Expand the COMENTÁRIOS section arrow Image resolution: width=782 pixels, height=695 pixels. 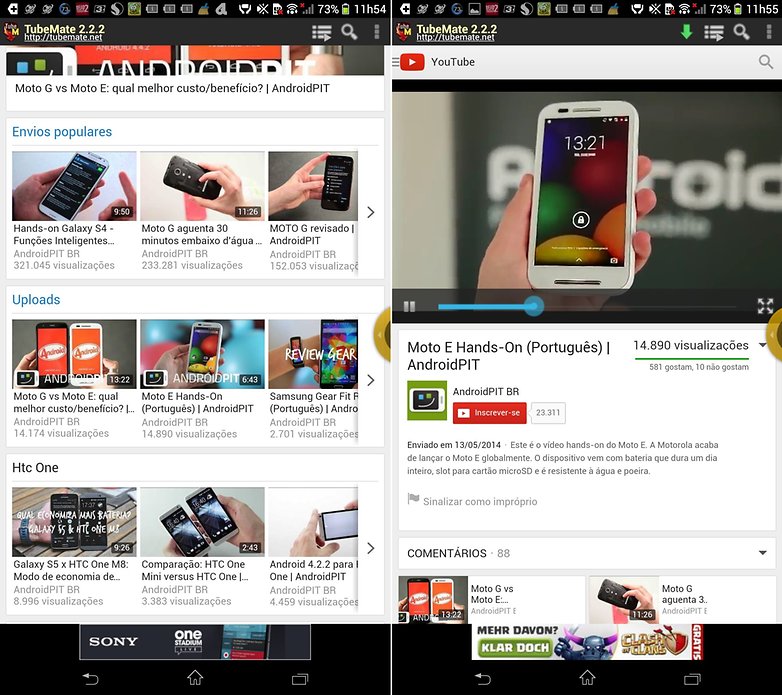[763, 553]
